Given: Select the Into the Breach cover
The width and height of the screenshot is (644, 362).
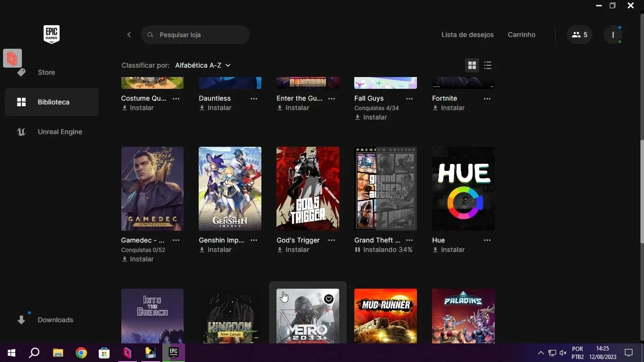Looking at the screenshot, I should pyautogui.click(x=152, y=316).
